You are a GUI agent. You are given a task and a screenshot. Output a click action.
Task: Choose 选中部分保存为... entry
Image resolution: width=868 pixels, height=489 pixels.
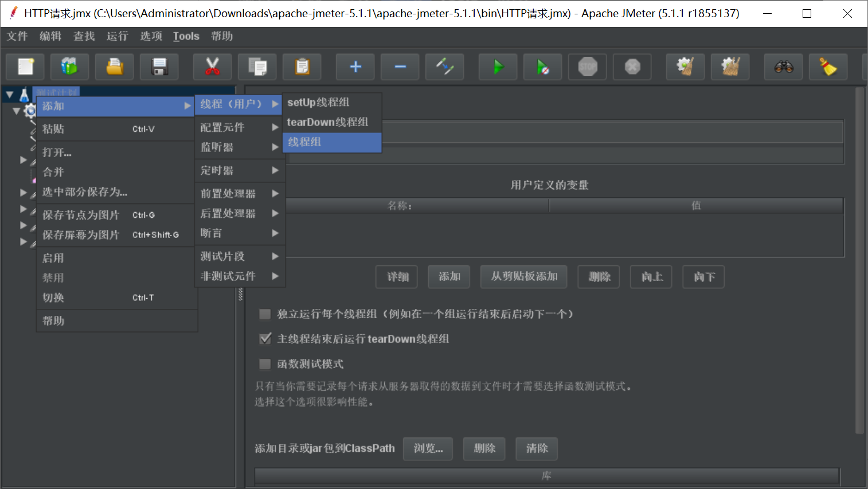[116, 192]
